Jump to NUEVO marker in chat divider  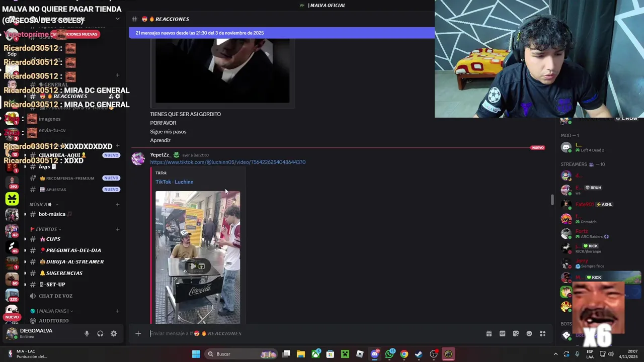point(538,148)
